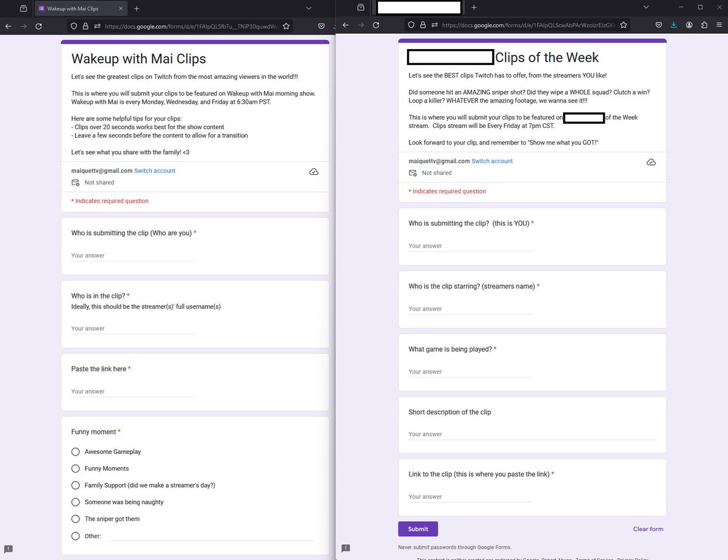The image size is (728, 560).
Task: Click answer field under Who is in the clip
Action: coord(133,328)
